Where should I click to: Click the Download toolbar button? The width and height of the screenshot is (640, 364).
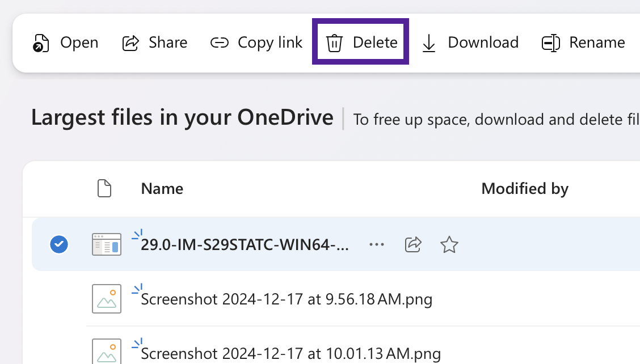[x=469, y=43]
